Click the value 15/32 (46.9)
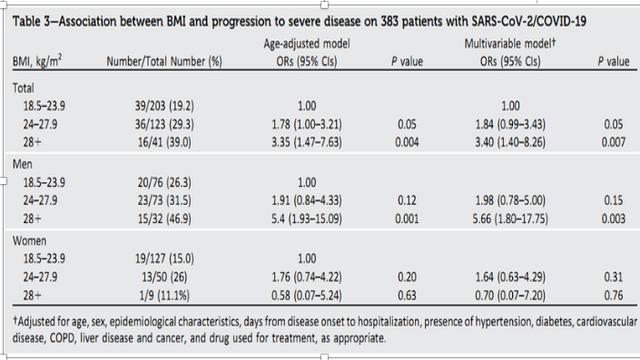Screen dimensions: 640x360 164,219
